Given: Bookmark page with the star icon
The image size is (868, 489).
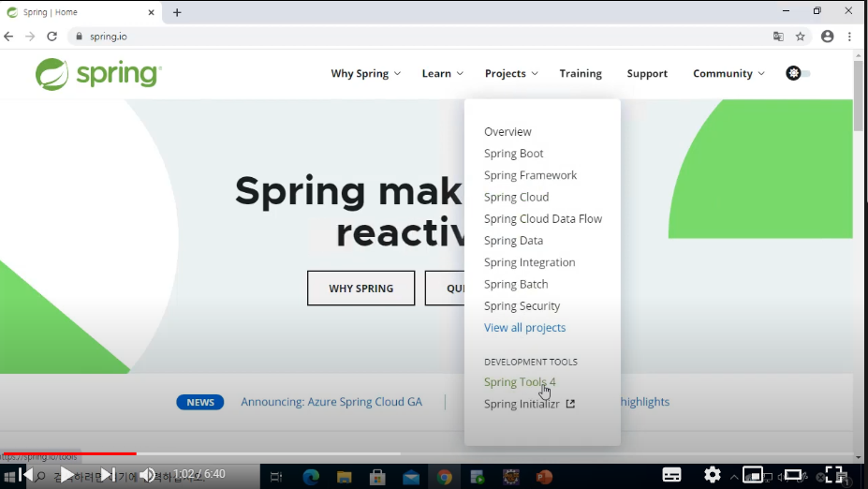Looking at the screenshot, I should [x=801, y=37].
